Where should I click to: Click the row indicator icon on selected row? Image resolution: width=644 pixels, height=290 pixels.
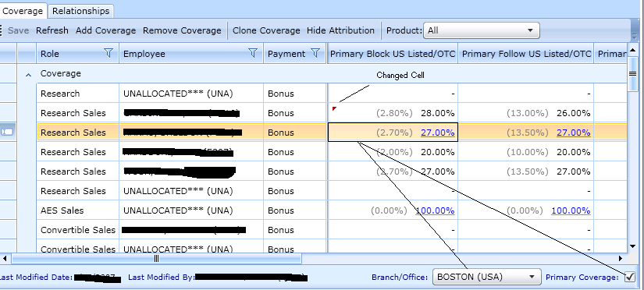click(8, 132)
